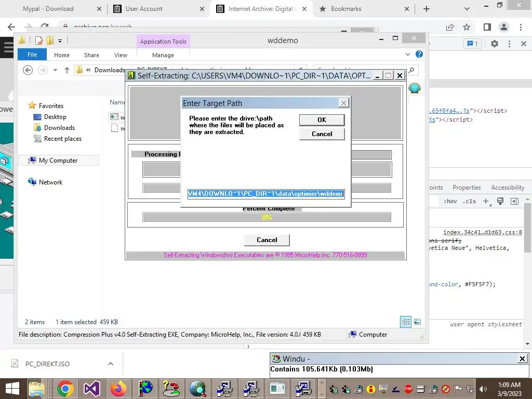Click the Explorer search magnifier icon

click(x=411, y=70)
